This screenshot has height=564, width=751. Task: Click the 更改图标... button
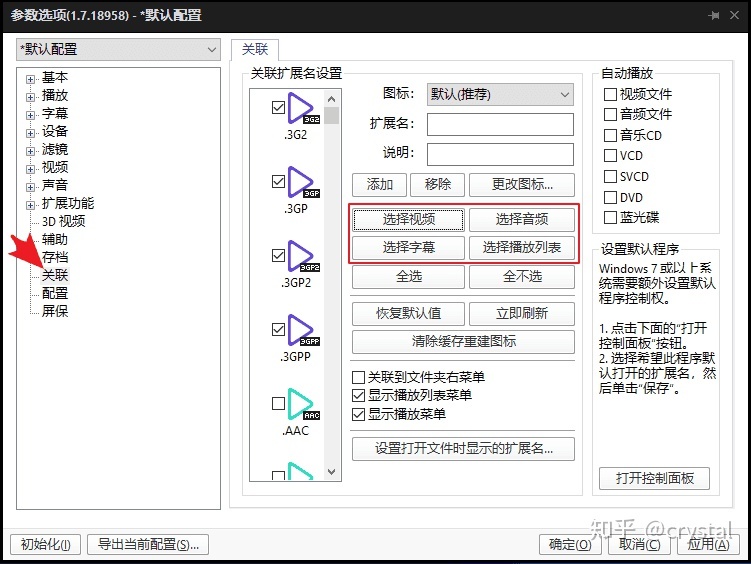coord(522,185)
